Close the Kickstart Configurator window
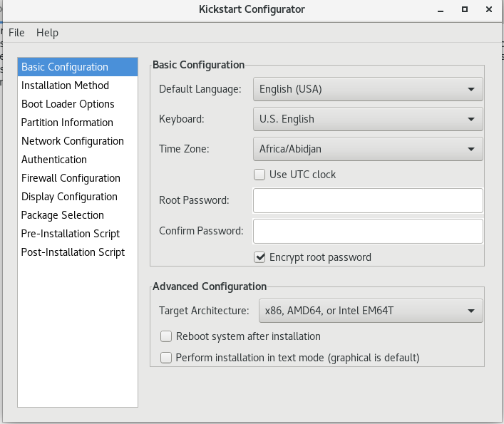The image size is (504, 424). [488, 9]
